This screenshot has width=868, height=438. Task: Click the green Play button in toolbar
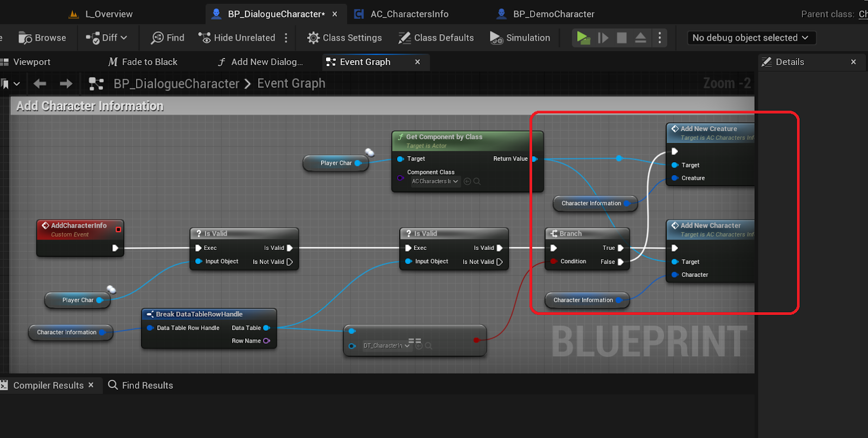click(x=583, y=37)
